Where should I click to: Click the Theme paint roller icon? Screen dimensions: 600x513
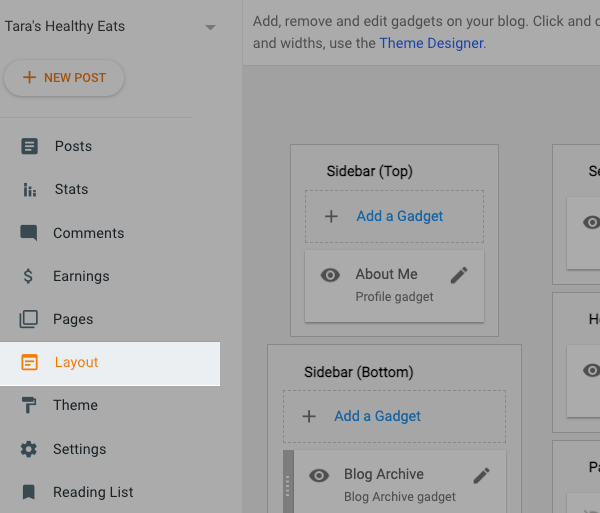point(29,405)
